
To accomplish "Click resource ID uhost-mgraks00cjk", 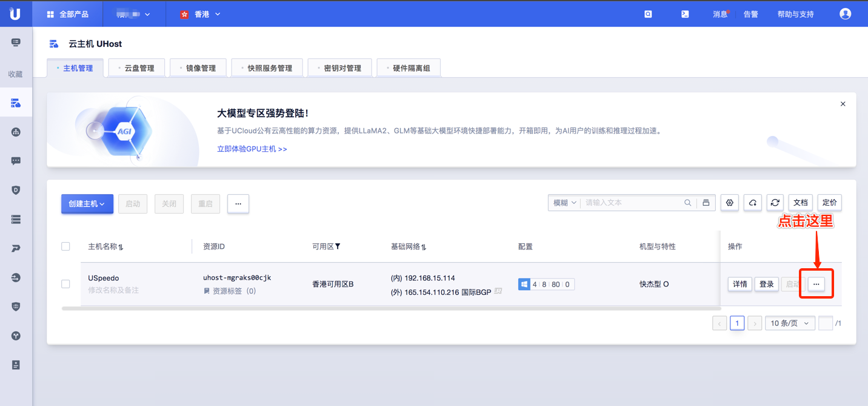I will click(237, 278).
